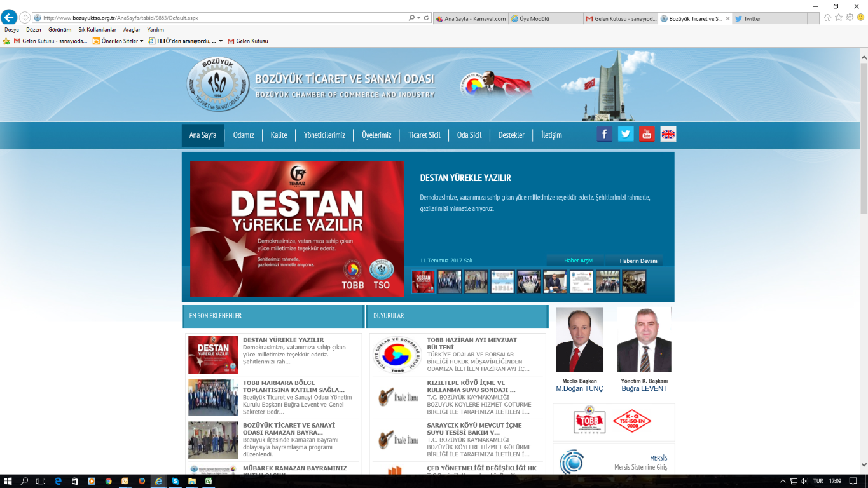
Task: Click the browser forward arrow
Action: (x=25, y=18)
